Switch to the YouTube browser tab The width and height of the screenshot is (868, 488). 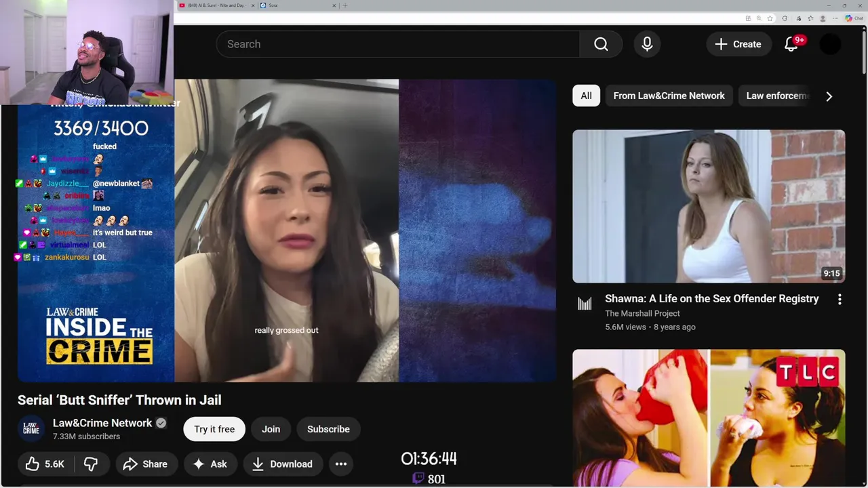216,5
